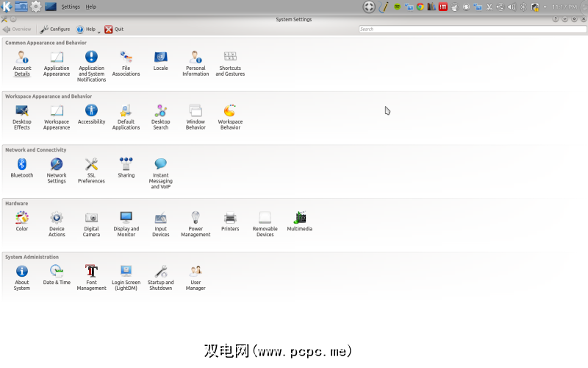The width and height of the screenshot is (588, 368).
Task: Open Printers settings
Action: [x=230, y=222]
